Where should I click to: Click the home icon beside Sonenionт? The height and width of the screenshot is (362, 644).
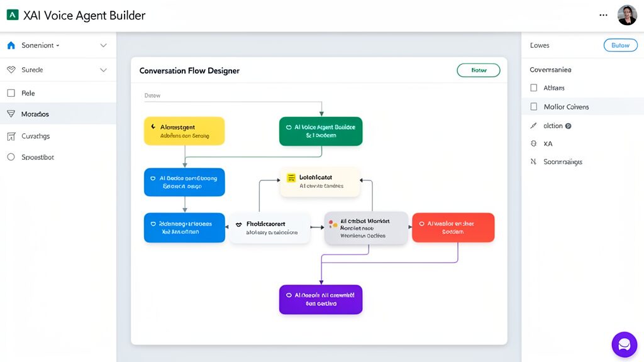coord(11,45)
